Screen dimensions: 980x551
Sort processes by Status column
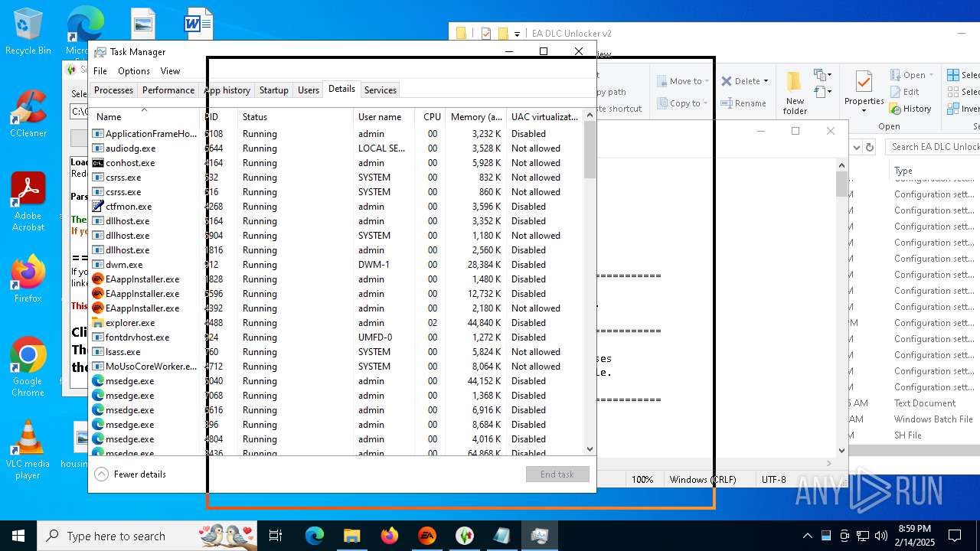tap(296, 117)
